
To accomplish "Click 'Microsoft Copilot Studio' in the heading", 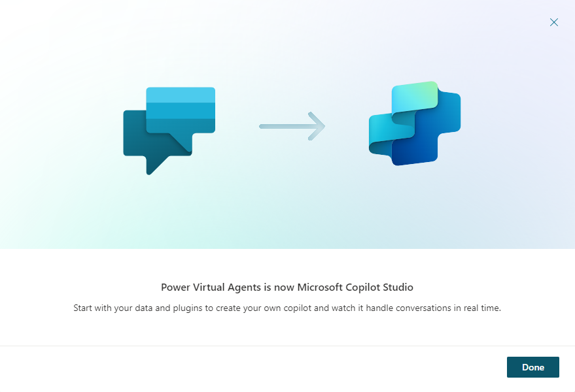I will point(355,287).
